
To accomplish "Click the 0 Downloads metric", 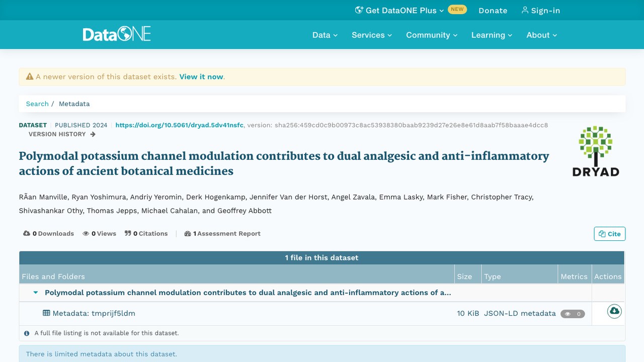I will (x=48, y=233).
